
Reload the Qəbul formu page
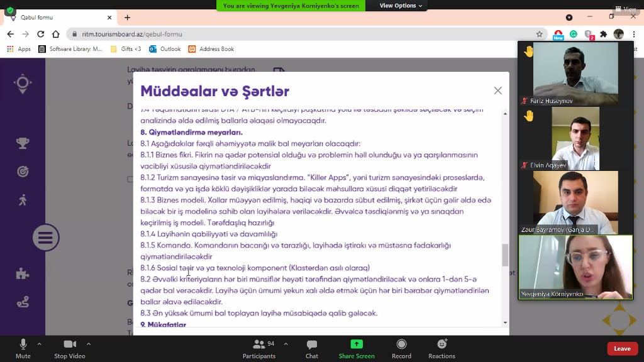point(41,34)
